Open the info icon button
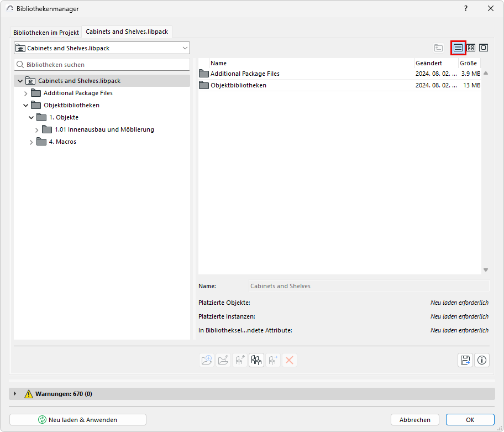Image resolution: width=504 pixels, height=432 pixels. click(481, 360)
